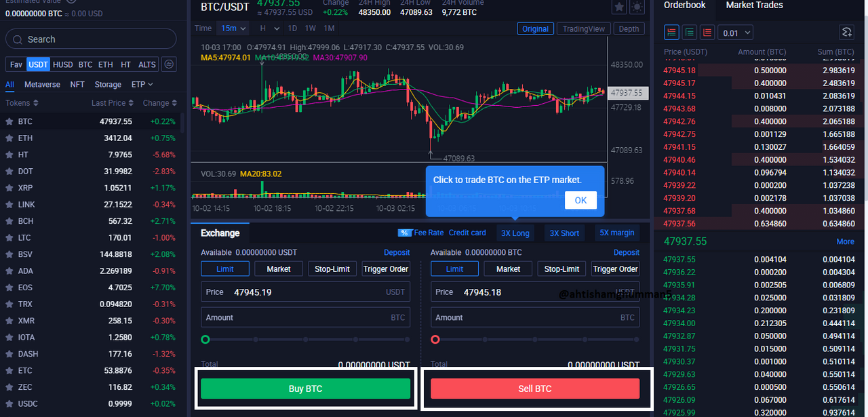Viewport: 868px width, 417px height.
Task: Click the buy-side amount slider handle
Action: point(205,339)
